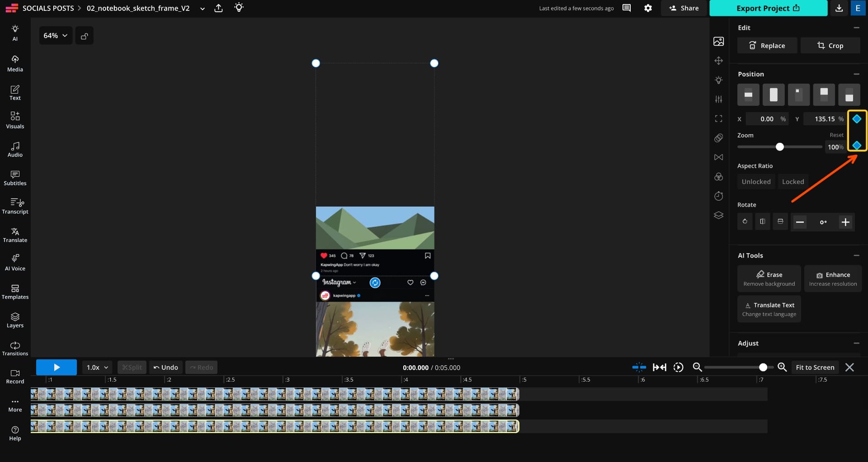Open the Help menu
Viewport: 868px width, 462px height.
tap(15, 433)
